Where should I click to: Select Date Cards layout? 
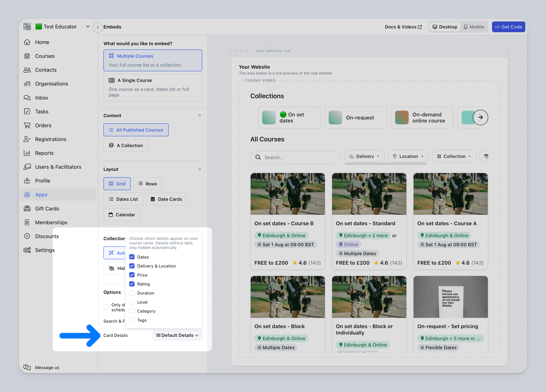(166, 199)
